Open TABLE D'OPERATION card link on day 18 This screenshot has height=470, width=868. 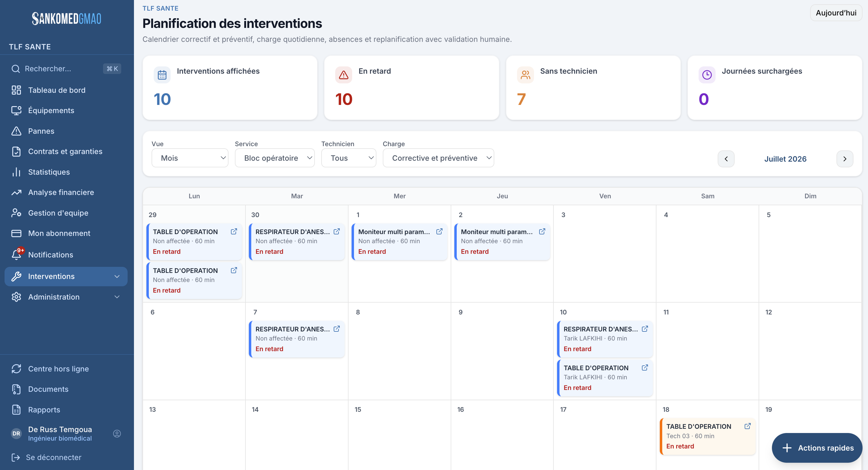pos(748,426)
